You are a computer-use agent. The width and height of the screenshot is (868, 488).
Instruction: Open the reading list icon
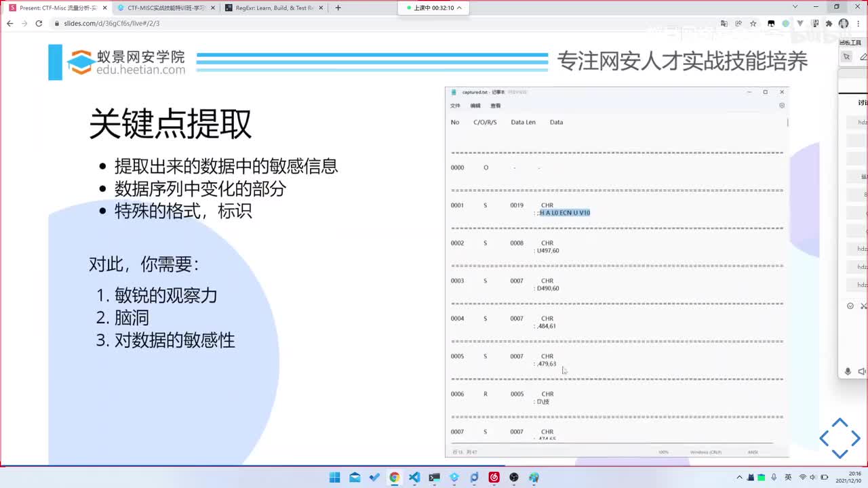814,23
